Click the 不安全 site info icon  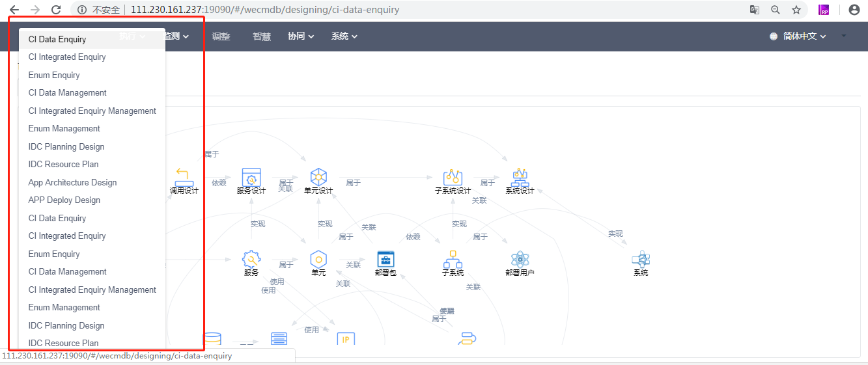point(82,10)
